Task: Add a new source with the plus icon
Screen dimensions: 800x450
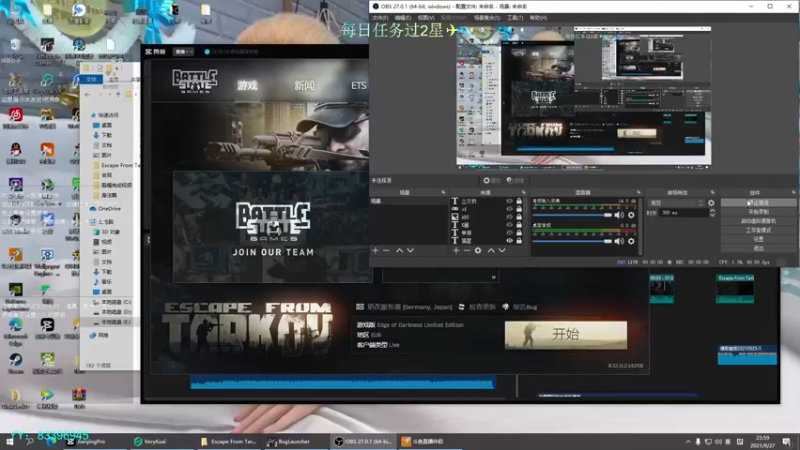Action: (x=456, y=251)
